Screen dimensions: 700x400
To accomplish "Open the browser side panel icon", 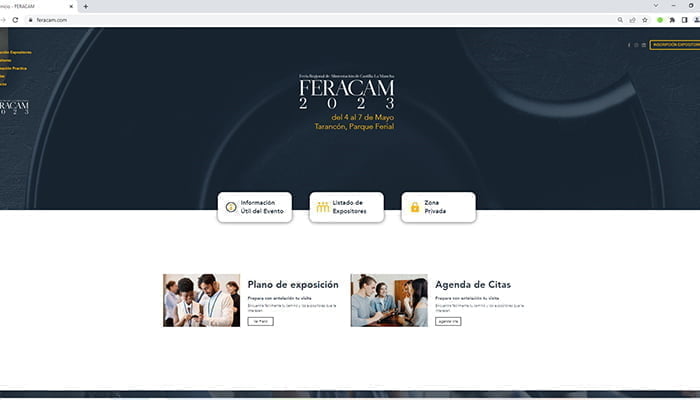I will (685, 19).
